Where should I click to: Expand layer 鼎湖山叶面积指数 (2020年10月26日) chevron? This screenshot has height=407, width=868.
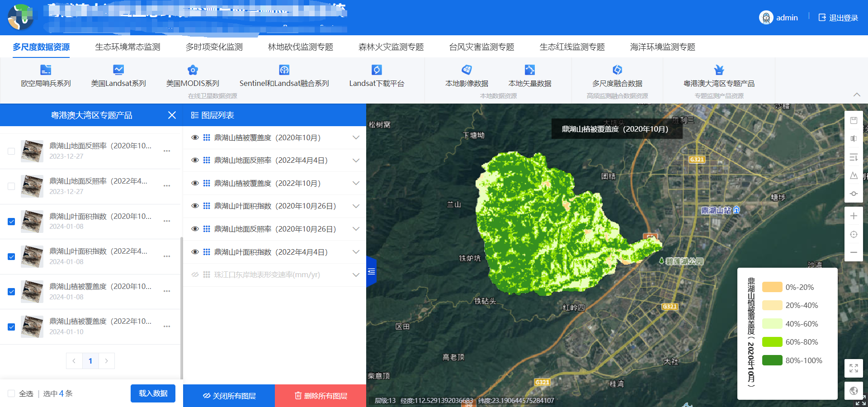pos(356,206)
